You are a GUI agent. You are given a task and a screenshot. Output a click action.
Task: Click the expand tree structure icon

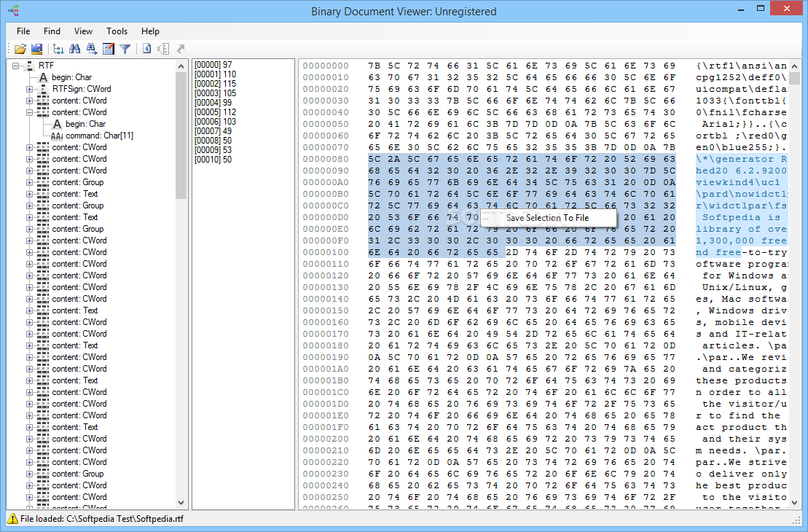click(59, 49)
